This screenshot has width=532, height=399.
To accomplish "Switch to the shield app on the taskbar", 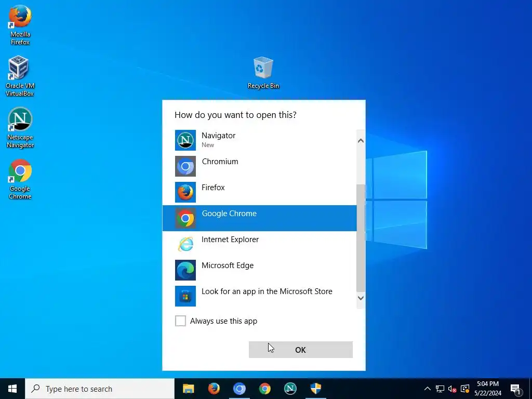I will tap(315, 389).
